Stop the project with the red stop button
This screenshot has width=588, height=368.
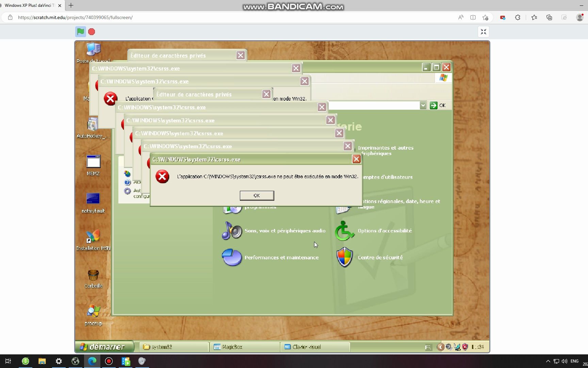click(92, 32)
